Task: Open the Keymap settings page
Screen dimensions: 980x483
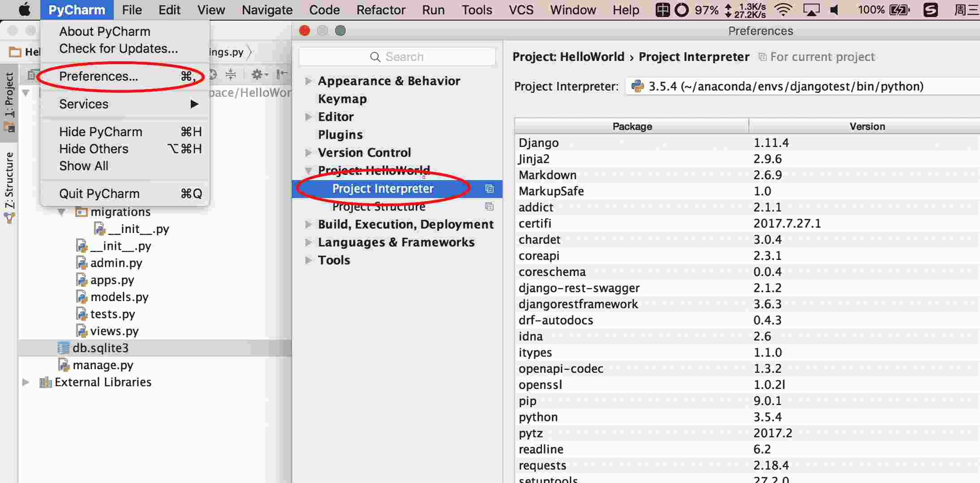Action: (343, 99)
